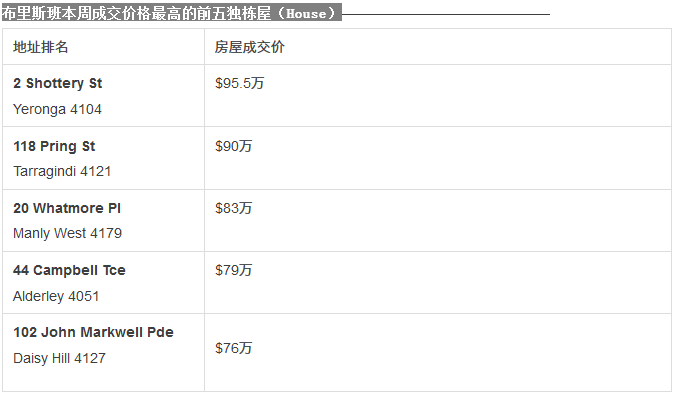Open the 20 Whatmore Pl address
The image size is (676, 395).
coord(67,208)
